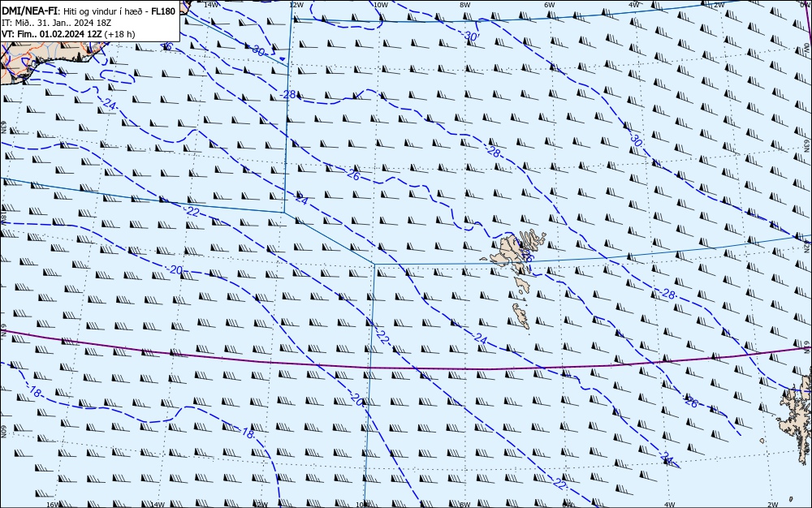Click the '14W' longitude label on top edge
The height and width of the screenshot is (508, 812).
(x=210, y=5)
